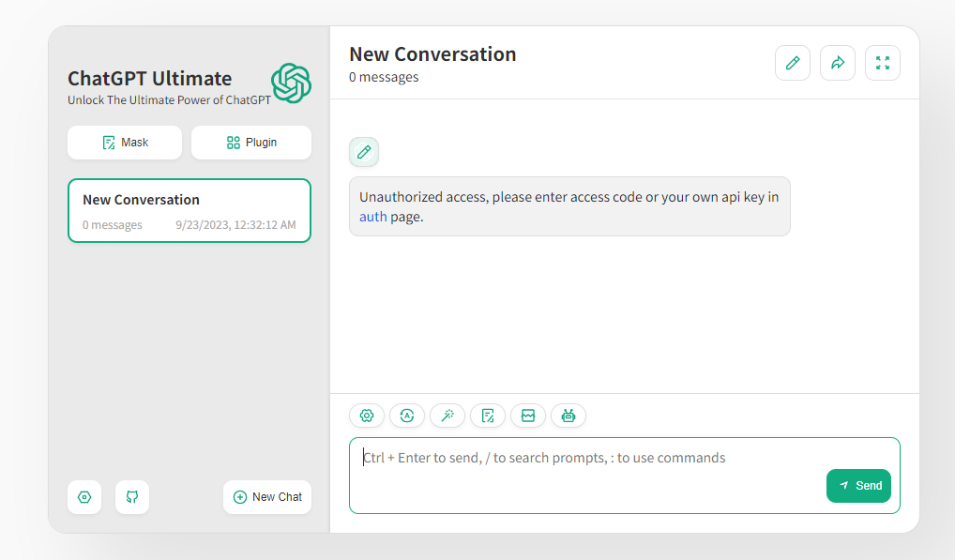
Task: Open the GitHub repository icon
Action: pyautogui.click(x=132, y=497)
